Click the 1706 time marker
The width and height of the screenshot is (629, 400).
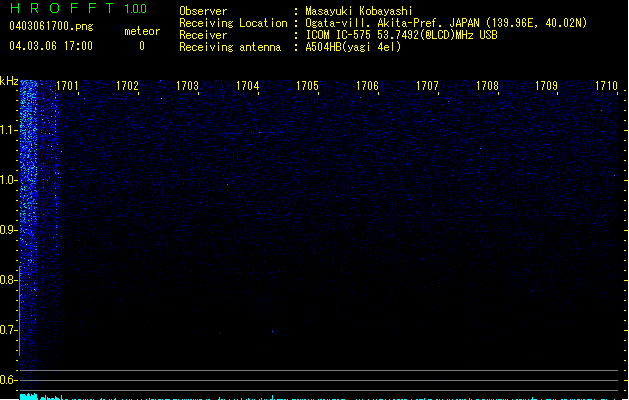tap(367, 86)
